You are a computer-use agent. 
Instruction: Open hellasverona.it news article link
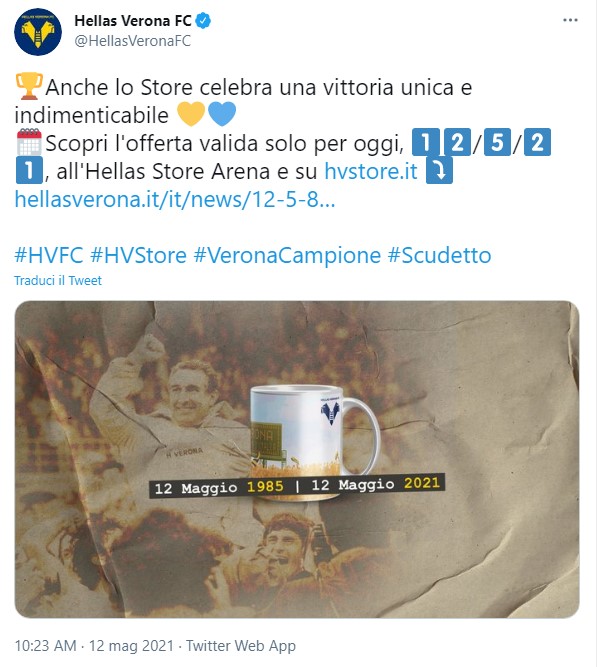pos(175,199)
